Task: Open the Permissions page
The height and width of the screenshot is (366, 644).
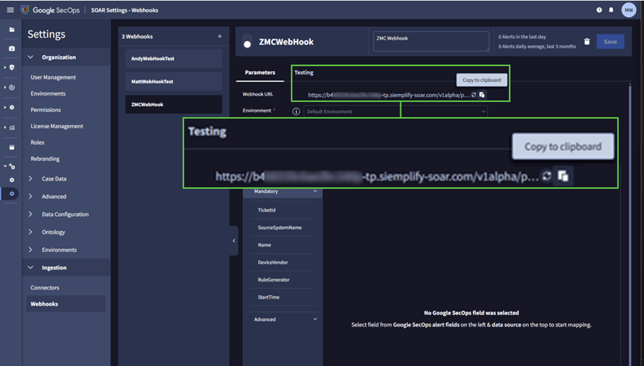Action: tap(46, 110)
